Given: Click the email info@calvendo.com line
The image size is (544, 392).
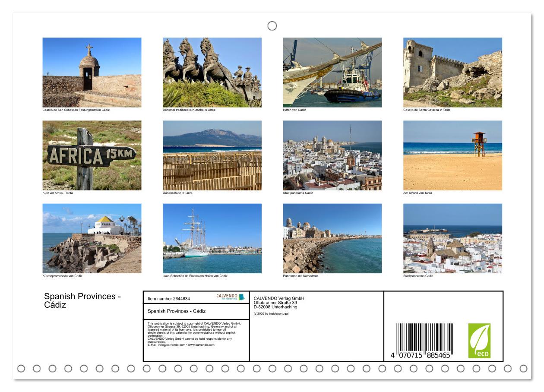Looking at the screenshot, I should coord(181,345).
